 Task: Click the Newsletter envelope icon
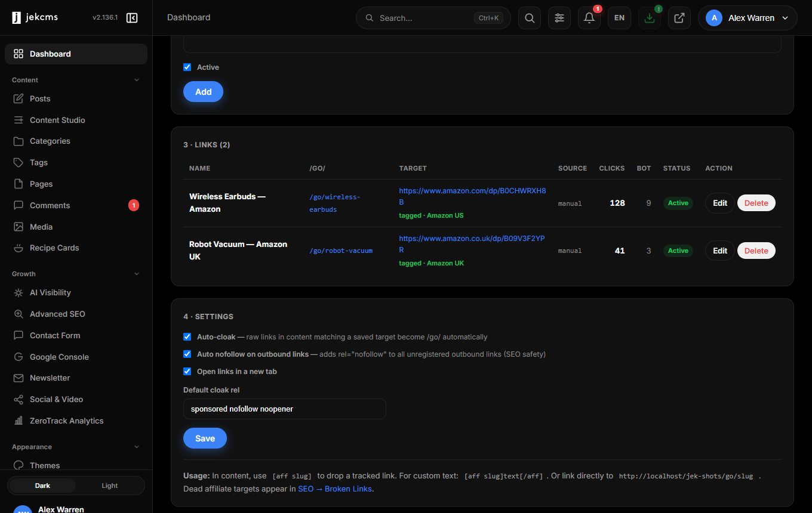[19, 378]
